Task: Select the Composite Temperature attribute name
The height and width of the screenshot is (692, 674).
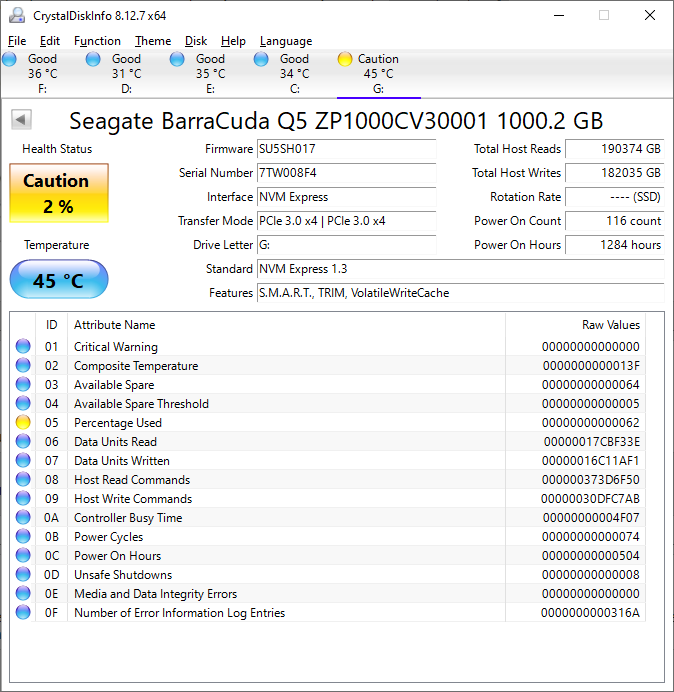Action: pos(136,366)
